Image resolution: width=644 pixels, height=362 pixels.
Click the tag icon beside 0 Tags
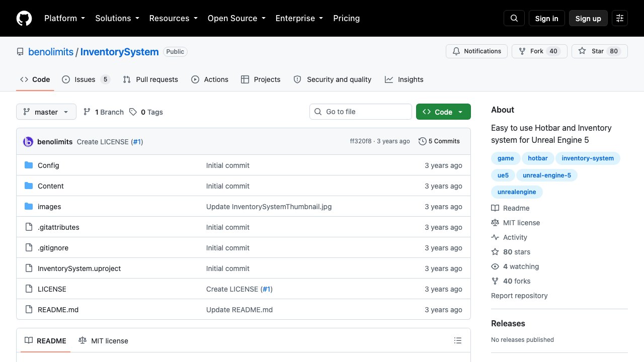pyautogui.click(x=133, y=112)
